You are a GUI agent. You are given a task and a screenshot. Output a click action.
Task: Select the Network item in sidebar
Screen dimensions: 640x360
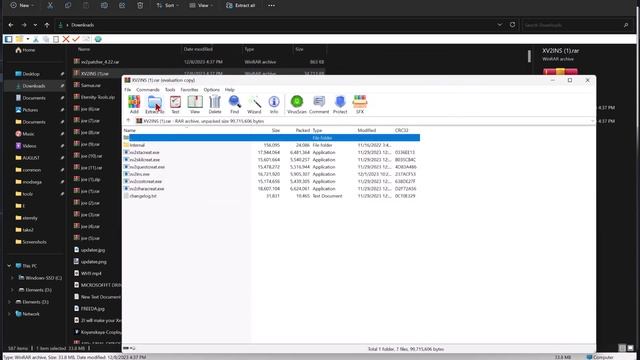coord(28,313)
